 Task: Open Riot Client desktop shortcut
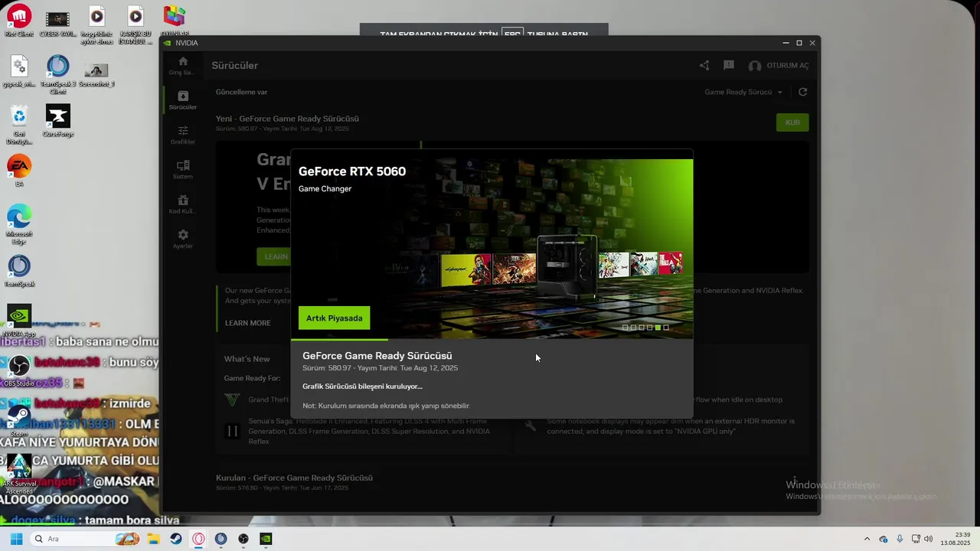tap(19, 21)
